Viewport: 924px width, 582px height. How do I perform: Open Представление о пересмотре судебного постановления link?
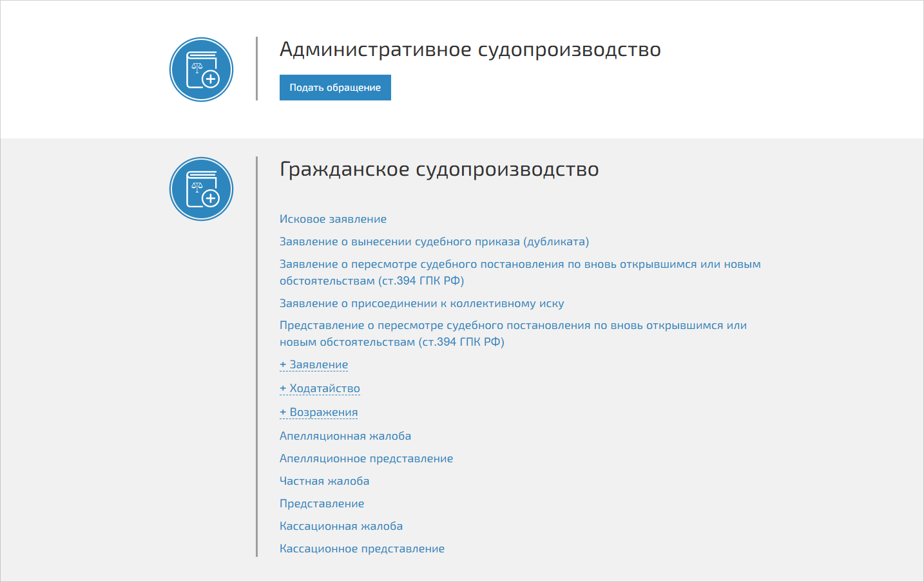point(513,333)
